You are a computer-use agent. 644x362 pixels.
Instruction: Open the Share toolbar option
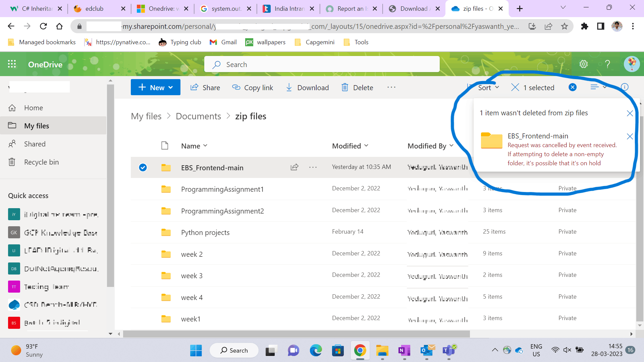(x=205, y=87)
